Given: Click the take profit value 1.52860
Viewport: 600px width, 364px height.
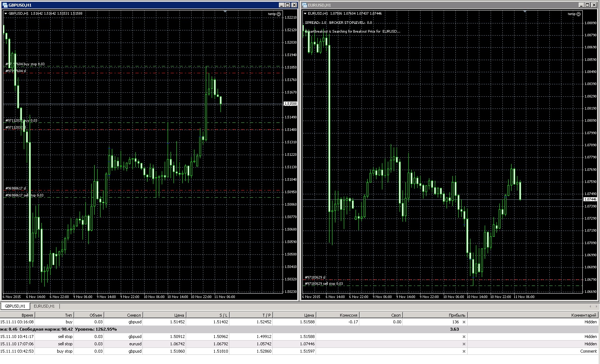Looking at the screenshot, I should (x=263, y=351).
